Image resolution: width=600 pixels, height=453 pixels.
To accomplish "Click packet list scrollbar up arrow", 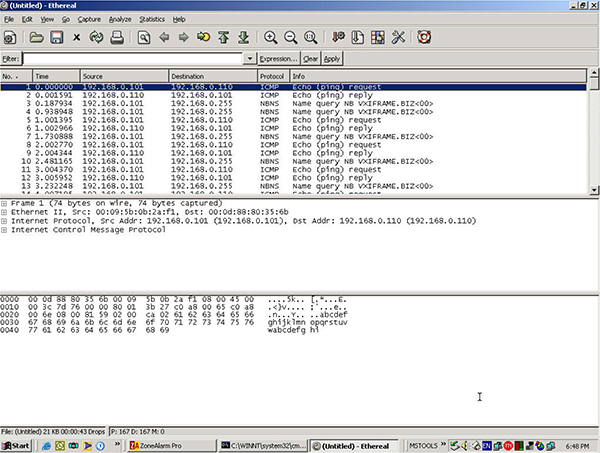I will (594, 72).
